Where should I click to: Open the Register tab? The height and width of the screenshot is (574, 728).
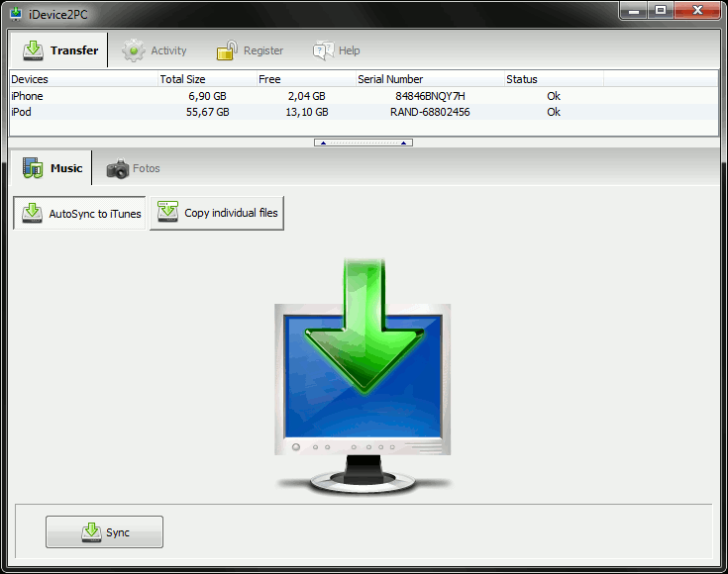[250, 50]
